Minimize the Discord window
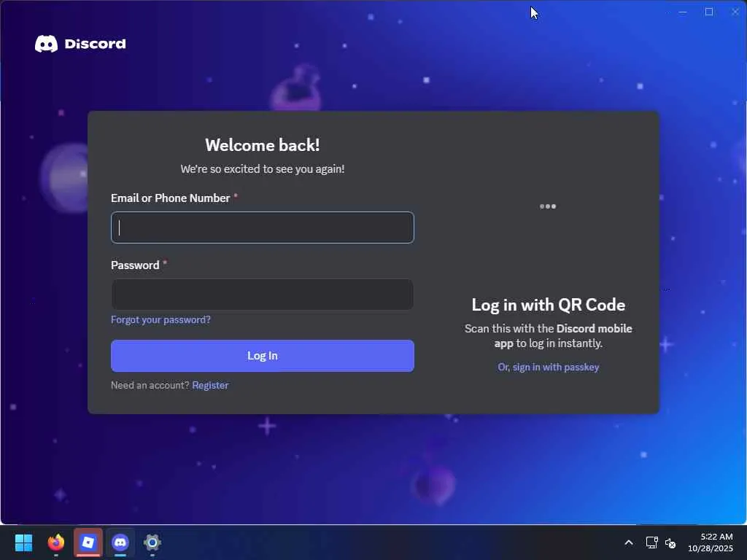The width and height of the screenshot is (747, 560). pos(683,12)
